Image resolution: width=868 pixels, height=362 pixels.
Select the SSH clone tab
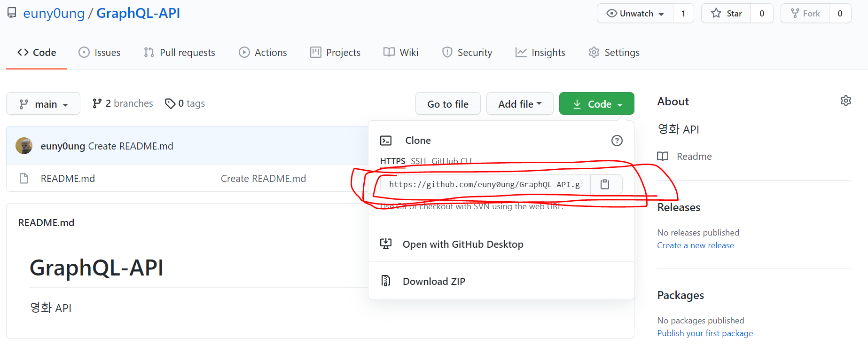(418, 161)
